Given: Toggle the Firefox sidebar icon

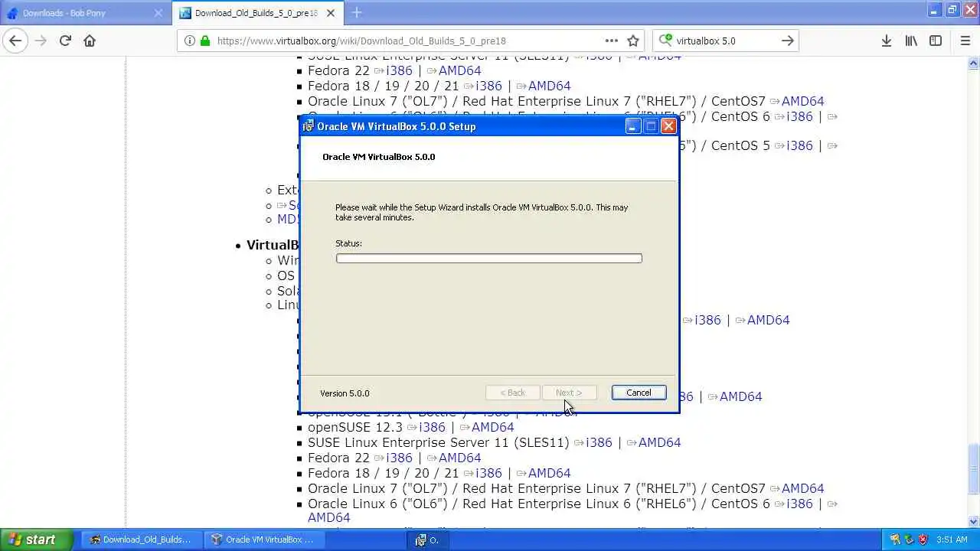Looking at the screenshot, I should (936, 41).
